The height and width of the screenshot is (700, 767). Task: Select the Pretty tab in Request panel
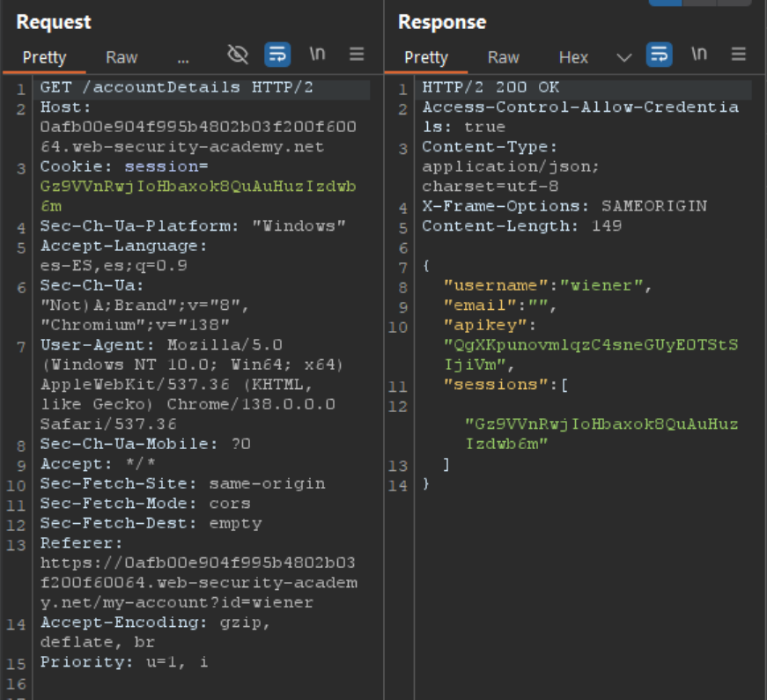[44, 57]
